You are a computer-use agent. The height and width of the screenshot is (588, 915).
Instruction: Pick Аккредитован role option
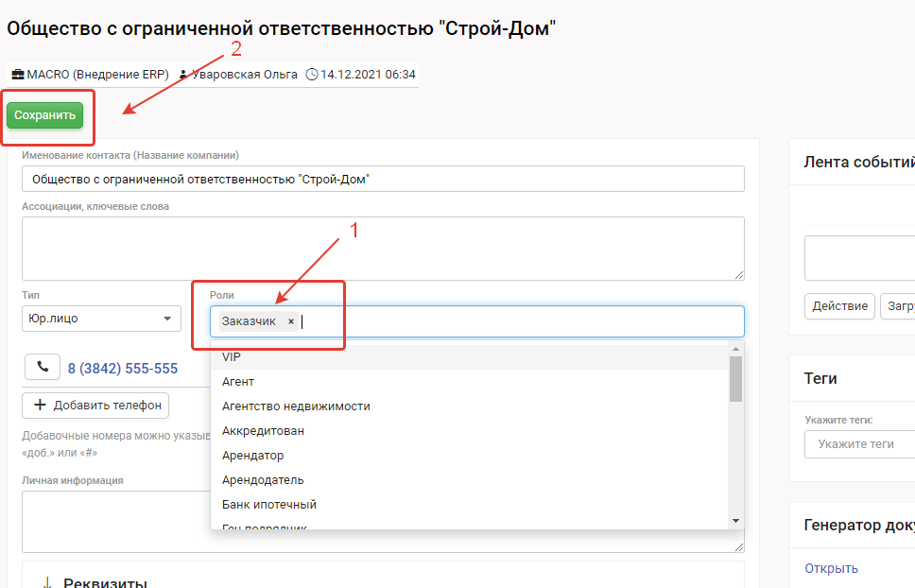point(263,431)
